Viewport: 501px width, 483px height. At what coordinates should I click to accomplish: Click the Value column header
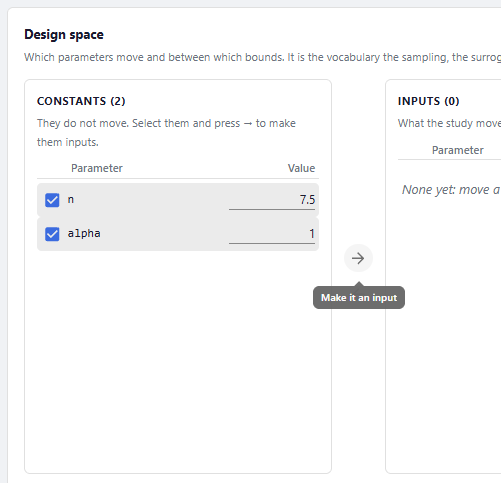point(301,168)
